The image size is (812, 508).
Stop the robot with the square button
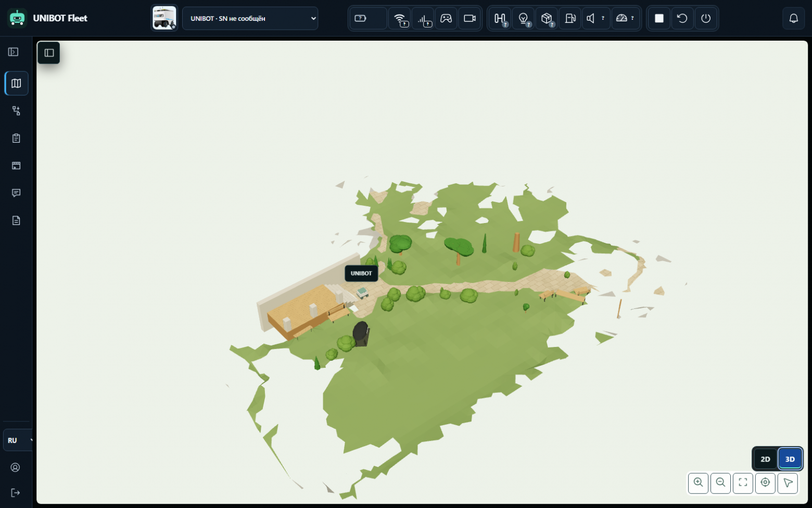click(x=659, y=18)
